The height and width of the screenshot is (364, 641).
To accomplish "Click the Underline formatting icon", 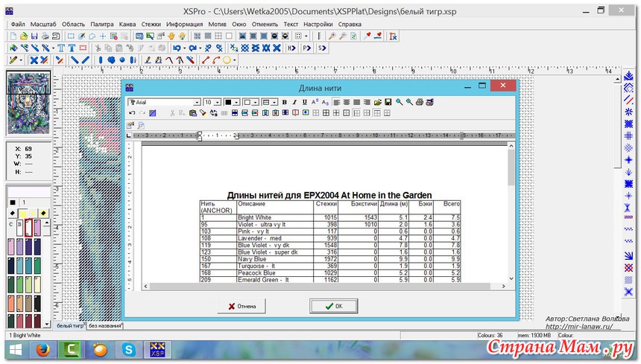I will [x=304, y=102].
